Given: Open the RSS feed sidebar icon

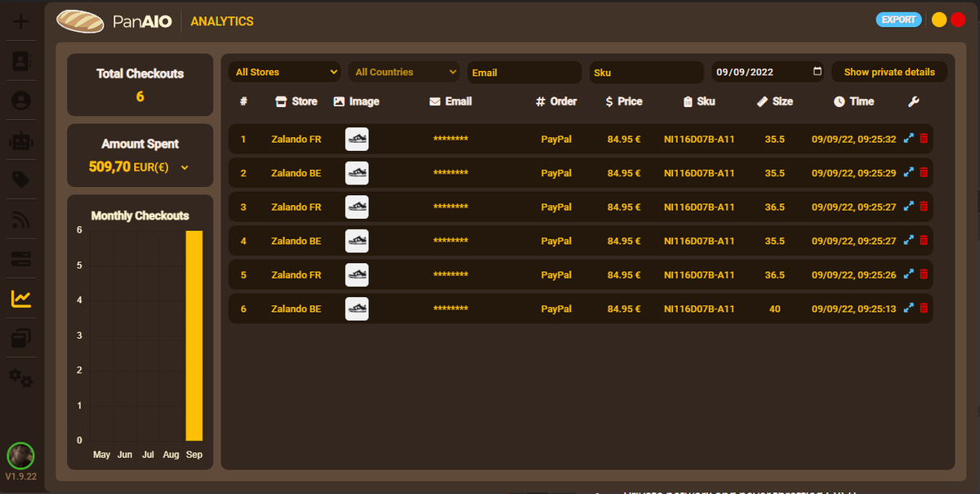Looking at the screenshot, I should click(x=21, y=220).
